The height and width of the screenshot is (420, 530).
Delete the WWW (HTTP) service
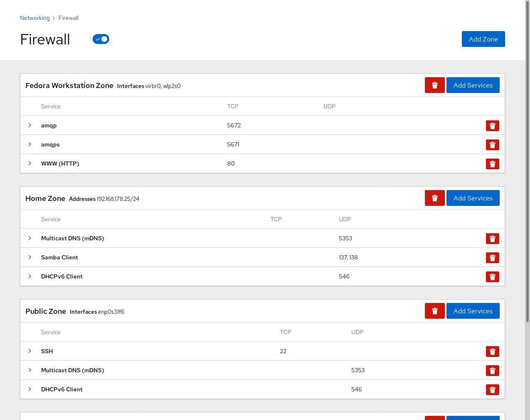(x=492, y=164)
